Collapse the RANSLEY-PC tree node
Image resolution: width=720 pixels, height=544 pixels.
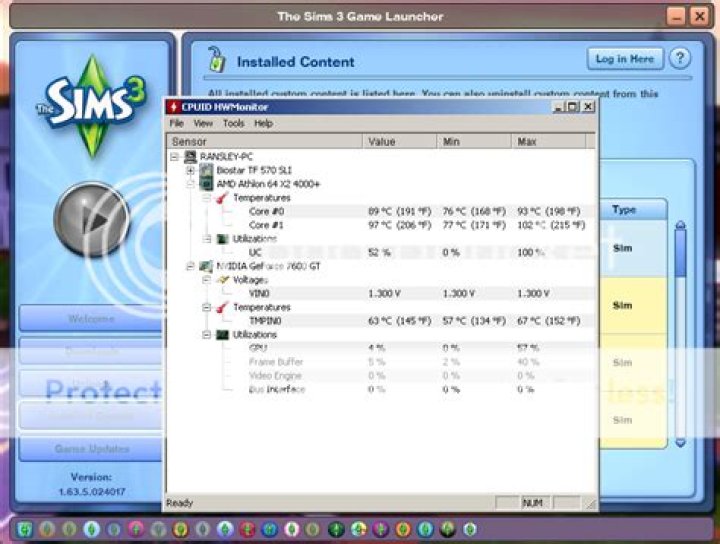pyautogui.click(x=175, y=157)
